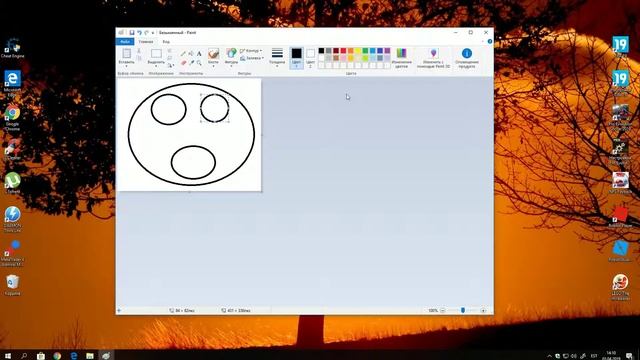Click the Paste clipboard icon

click(127, 53)
